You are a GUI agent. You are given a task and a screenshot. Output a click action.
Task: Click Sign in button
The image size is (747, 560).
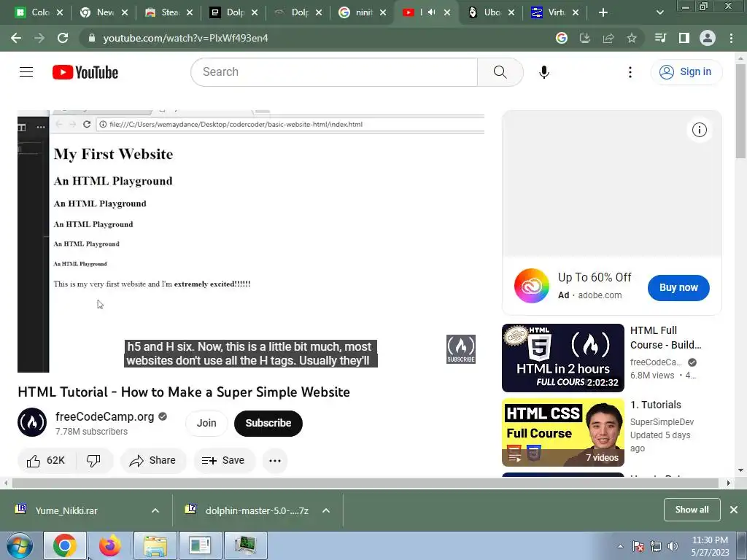686,72
